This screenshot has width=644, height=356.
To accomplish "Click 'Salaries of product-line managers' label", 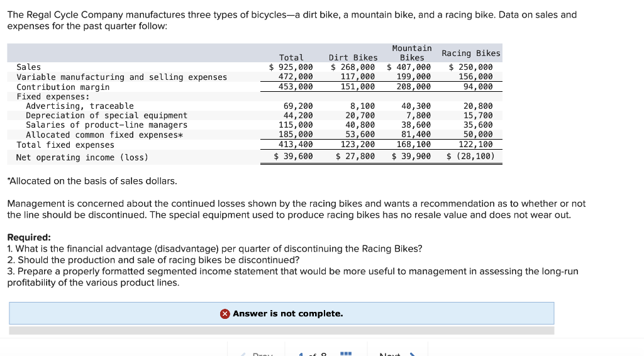I will [106, 125].
